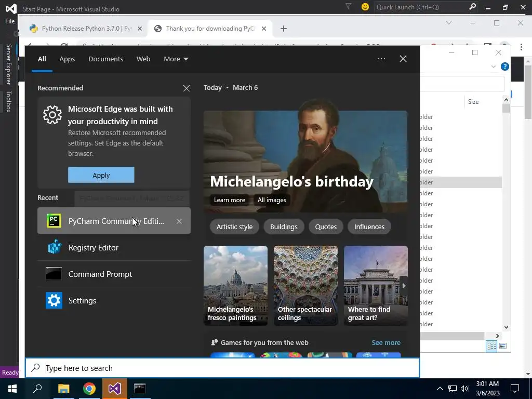
Task: Expand the More filter dropdown
Action: [x=176, y=59]
